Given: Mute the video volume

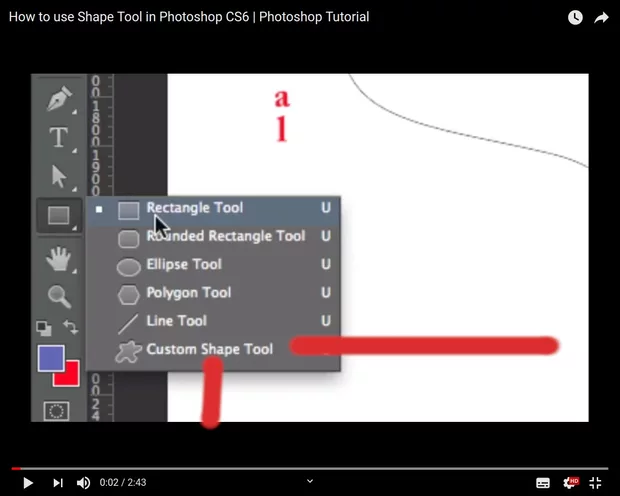Looking at the screenshot, I should click(x=83, y=483).
